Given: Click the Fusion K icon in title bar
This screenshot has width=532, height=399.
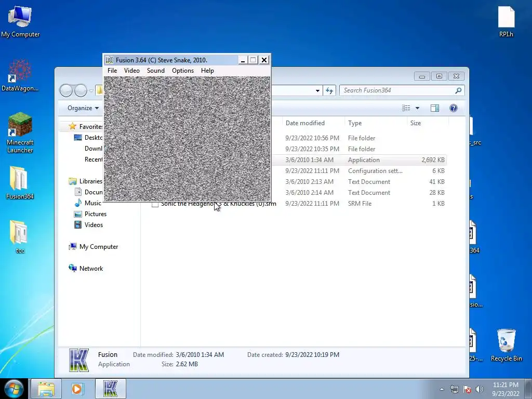Looking at the screenshot, I should tap(109, 60).
